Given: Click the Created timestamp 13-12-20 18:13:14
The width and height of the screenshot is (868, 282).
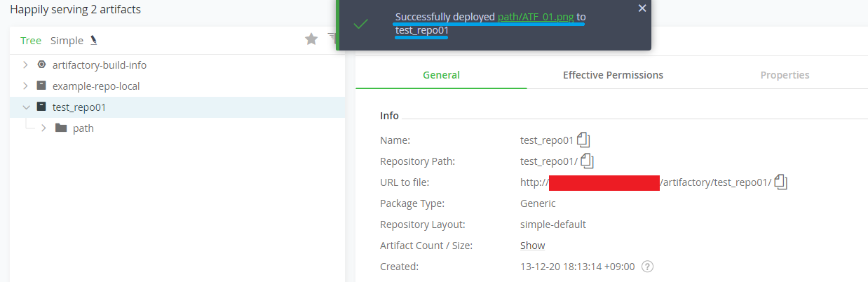Looking at the screenshot, I should 578,267.
